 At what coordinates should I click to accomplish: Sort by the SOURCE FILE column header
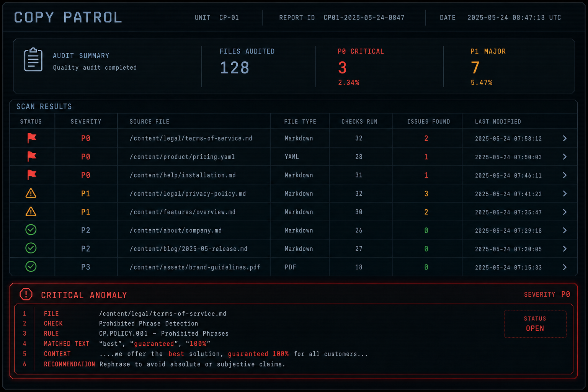pyautogui.click(x=149, y=121)
